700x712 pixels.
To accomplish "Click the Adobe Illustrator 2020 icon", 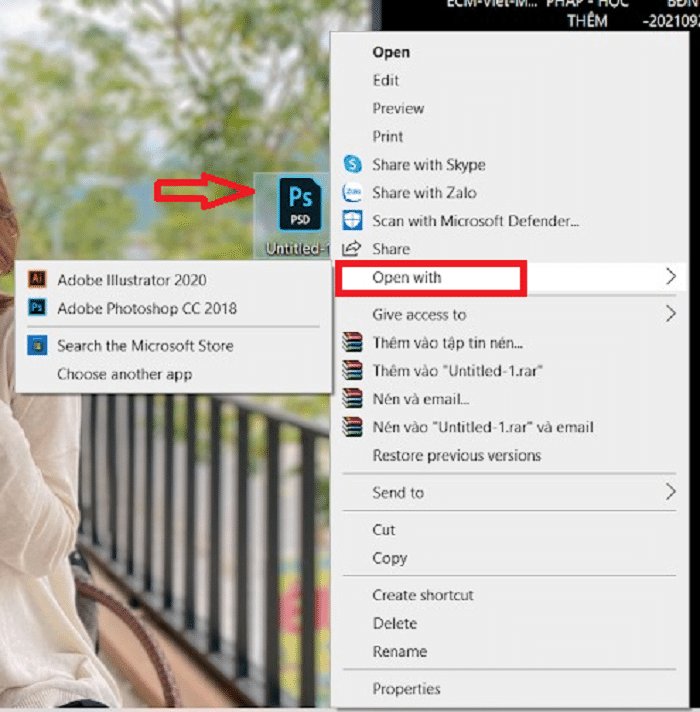I will [x=37, y=280].
